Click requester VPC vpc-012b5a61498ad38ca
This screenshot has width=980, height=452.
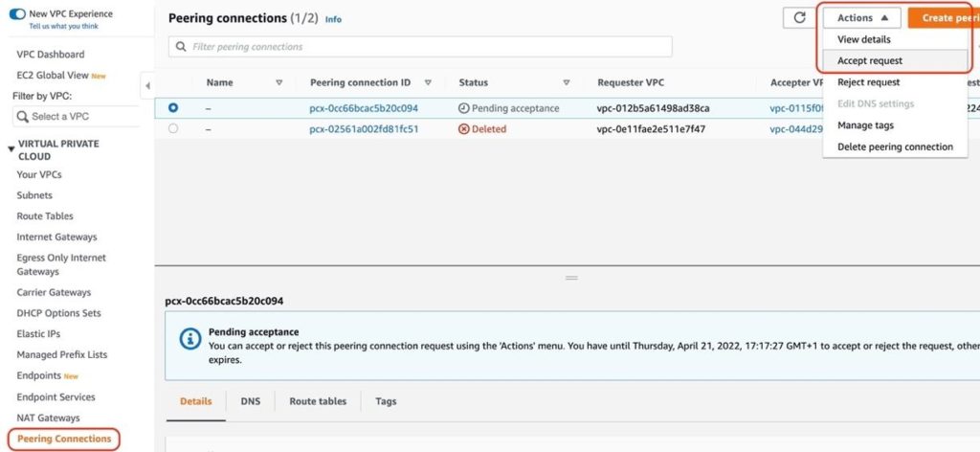(653, 108)
